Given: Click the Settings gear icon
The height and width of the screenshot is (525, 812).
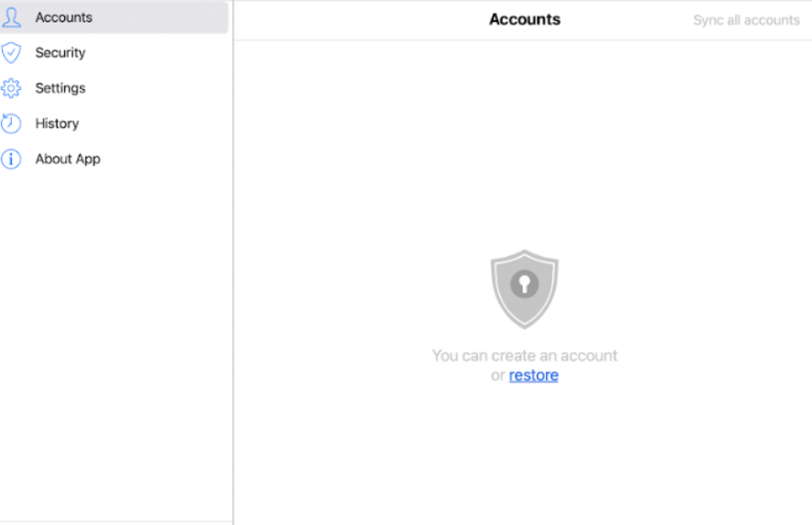Looking at the screenshot, I should pos(11,88).
